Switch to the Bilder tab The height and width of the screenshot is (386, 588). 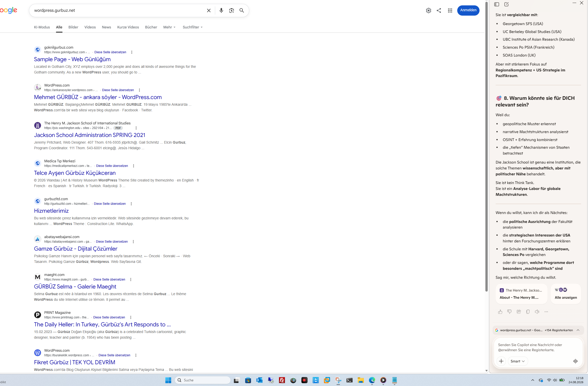[73, 27]
